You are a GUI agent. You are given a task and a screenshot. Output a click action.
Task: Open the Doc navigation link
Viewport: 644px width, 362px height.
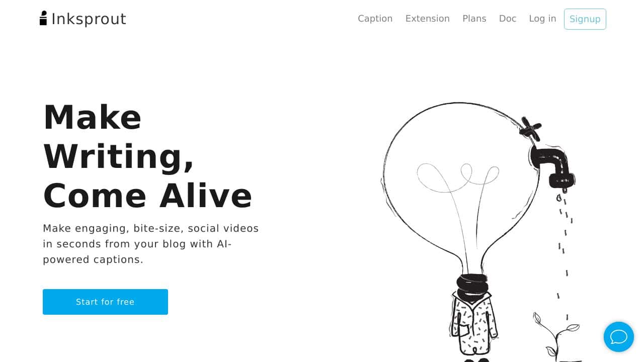[x=508, y=19]
